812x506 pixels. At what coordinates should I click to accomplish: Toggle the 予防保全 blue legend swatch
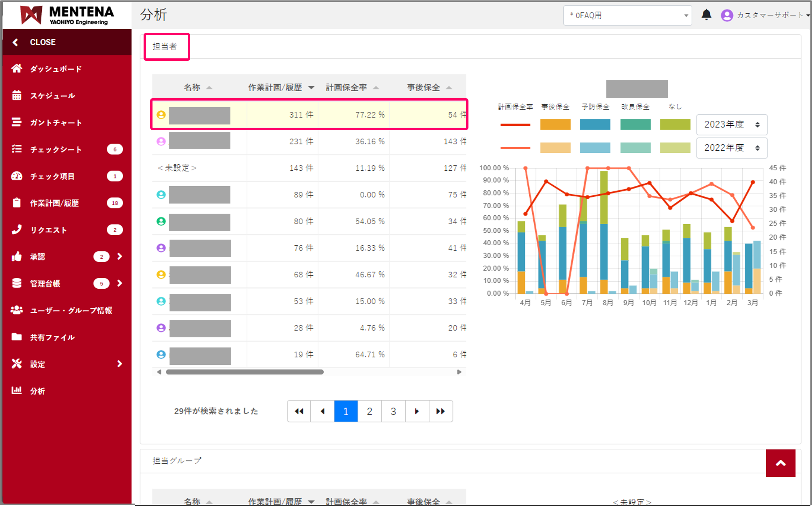tap(595, 124)
